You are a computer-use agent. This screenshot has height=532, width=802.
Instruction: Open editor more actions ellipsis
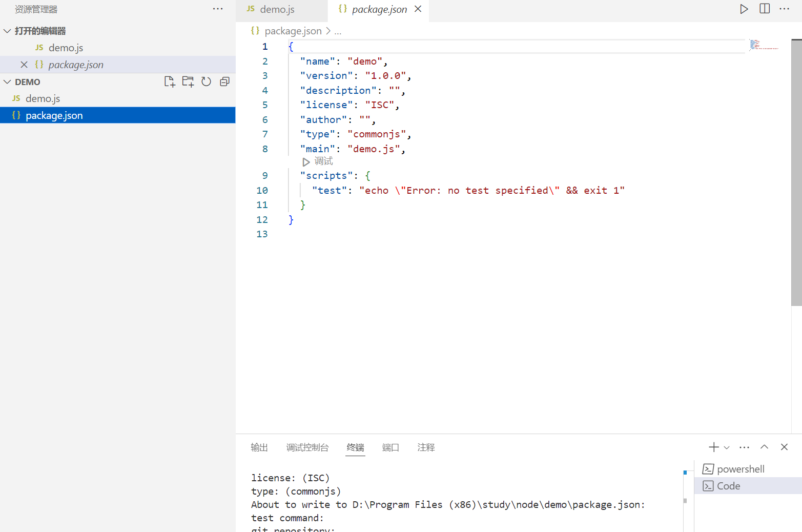[x=785, y=9]
